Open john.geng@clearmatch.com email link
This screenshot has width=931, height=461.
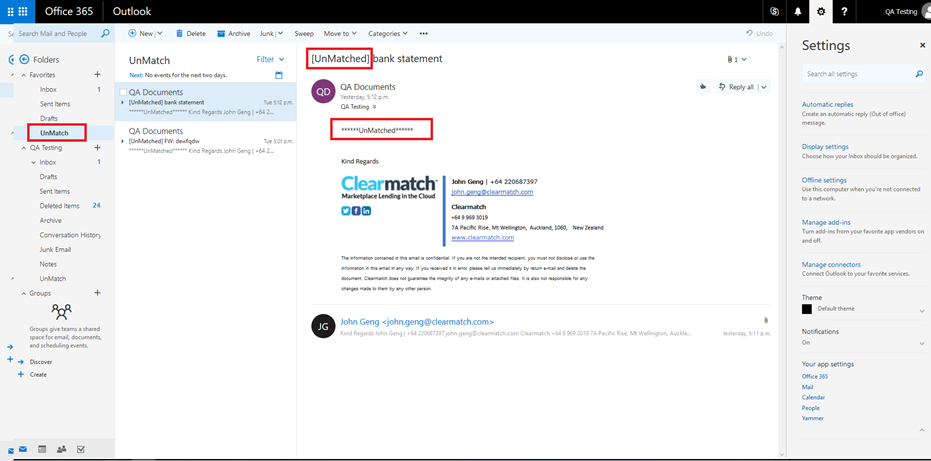[492, 192]
